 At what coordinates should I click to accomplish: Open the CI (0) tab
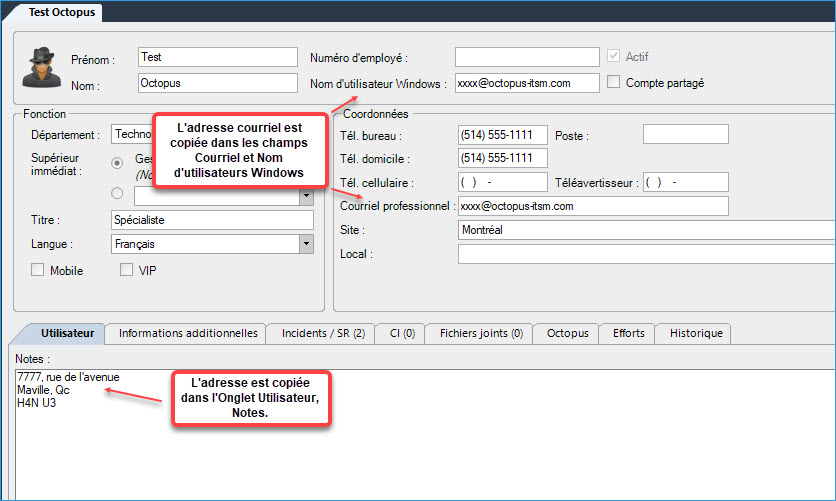click(401, 334)
